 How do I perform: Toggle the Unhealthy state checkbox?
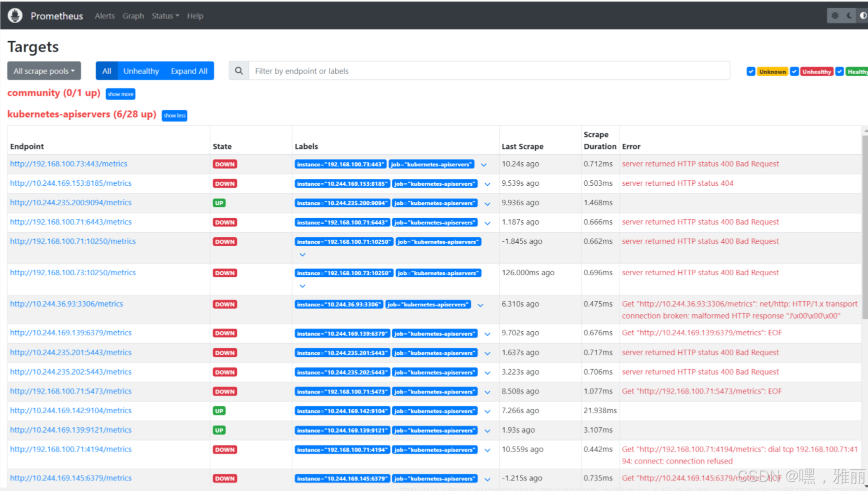[x=794, y=71]
